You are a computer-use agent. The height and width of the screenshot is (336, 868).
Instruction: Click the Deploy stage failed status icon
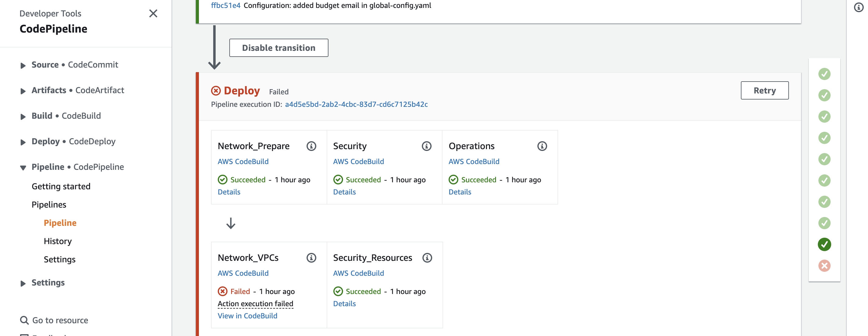(x=216, y=90)
